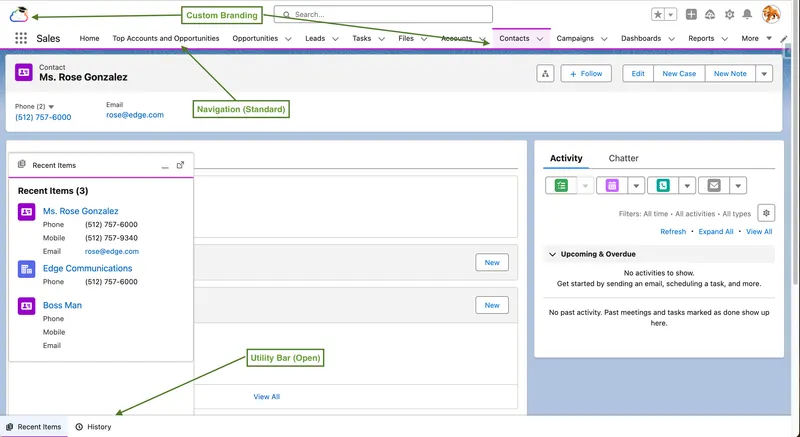
Task: Open the favorites list dropdown arrow
Action: tap(671, 15)
